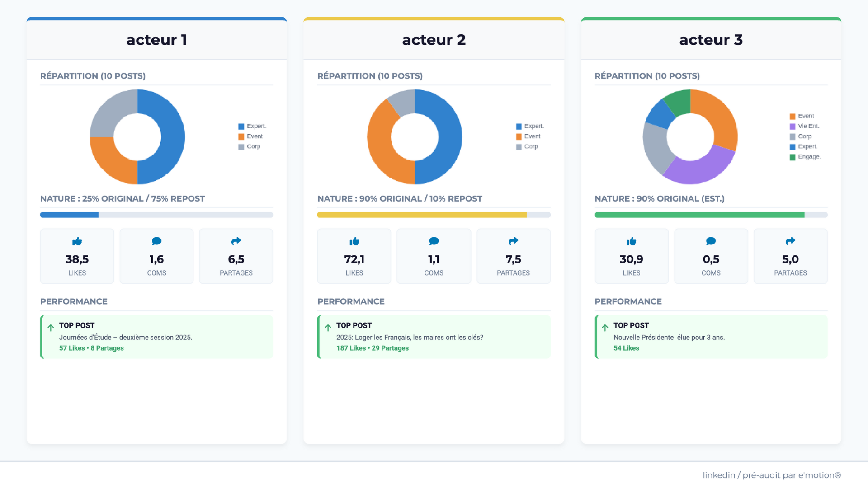This screenshot has height=488, width=868.
Task: Click orange Event legend swatch in acteur 2
Action: [519, 136]
